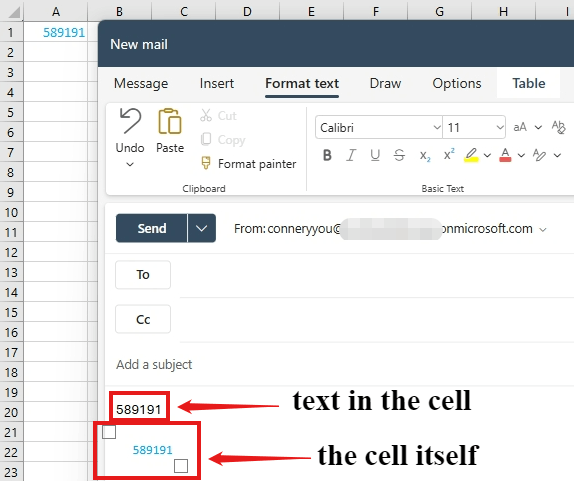This screenshot has height=481, width=574.
Task: Apply Subscript formatting
Action: pyautogui.click(x=425, y=156)
